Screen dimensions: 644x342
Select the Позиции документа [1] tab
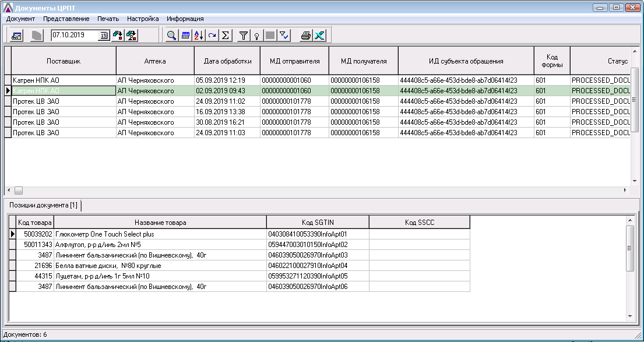tap(43, 205)
